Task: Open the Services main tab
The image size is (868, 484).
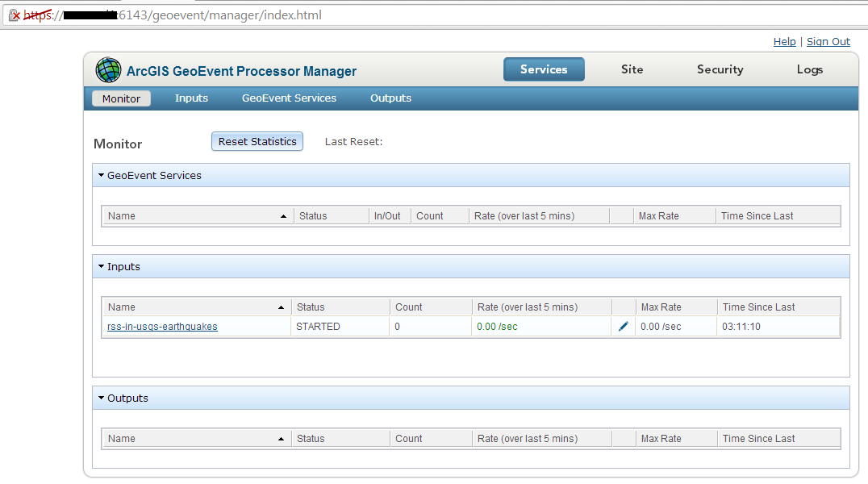Action: (544, 69)
